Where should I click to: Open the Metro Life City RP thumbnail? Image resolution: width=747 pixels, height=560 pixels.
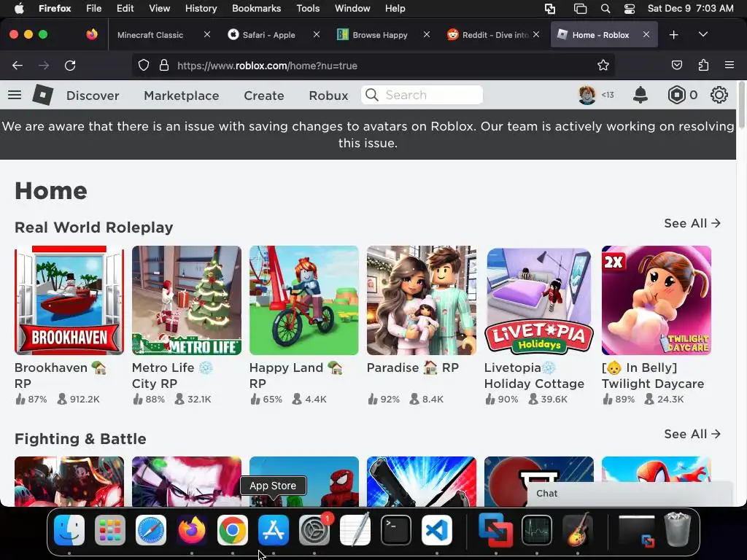(187, 300)
